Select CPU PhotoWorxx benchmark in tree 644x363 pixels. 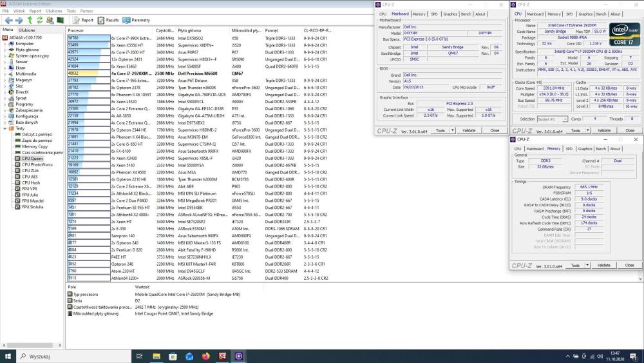point(37,164)
